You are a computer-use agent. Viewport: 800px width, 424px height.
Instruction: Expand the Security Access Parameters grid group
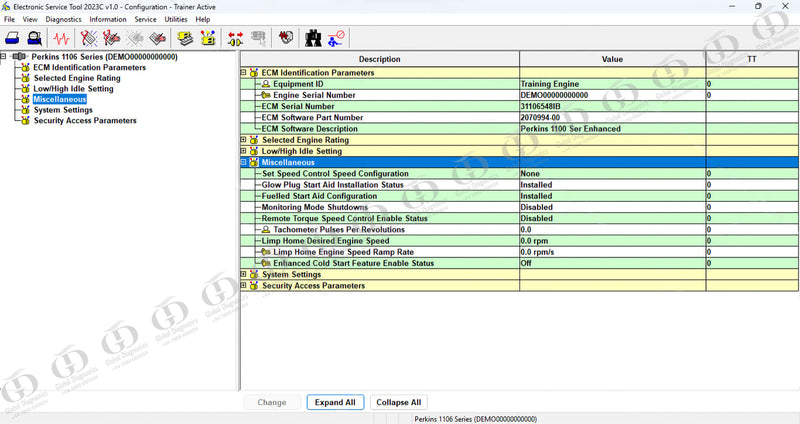(244, 286)
